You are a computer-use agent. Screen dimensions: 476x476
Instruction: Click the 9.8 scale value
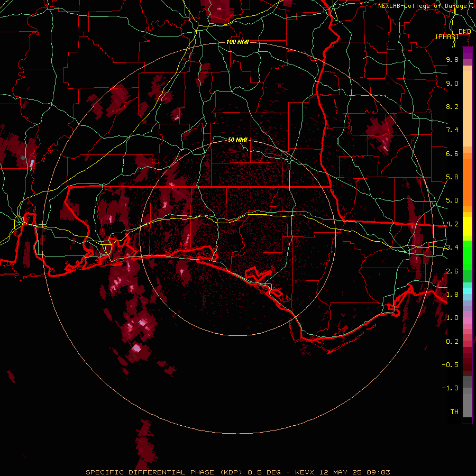click(x=452, y=59)
